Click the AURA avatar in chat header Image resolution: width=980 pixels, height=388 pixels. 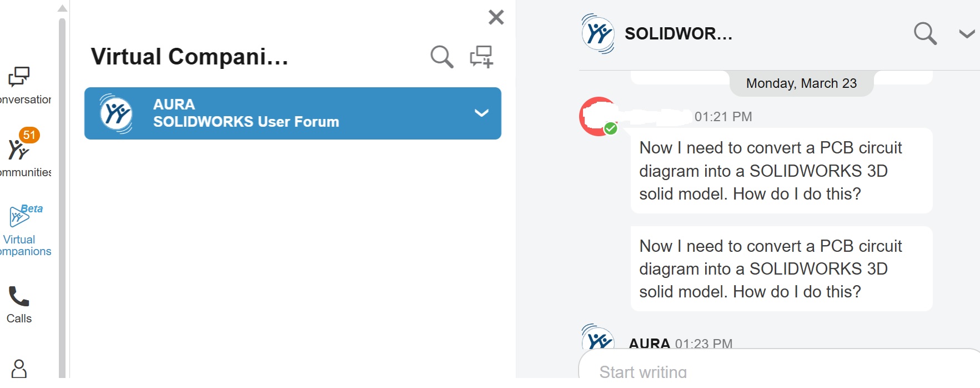click(x=598, y=34)
